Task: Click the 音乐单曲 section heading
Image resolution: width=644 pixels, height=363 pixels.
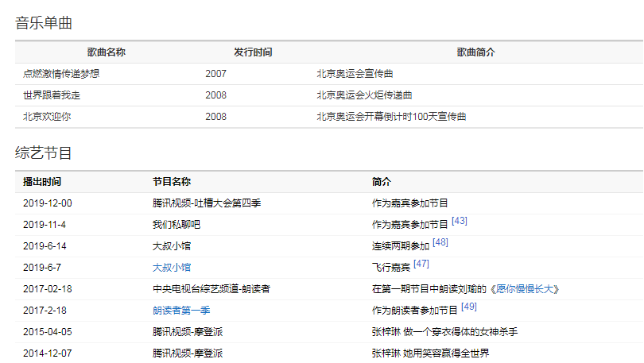Action: coord(44,23)
